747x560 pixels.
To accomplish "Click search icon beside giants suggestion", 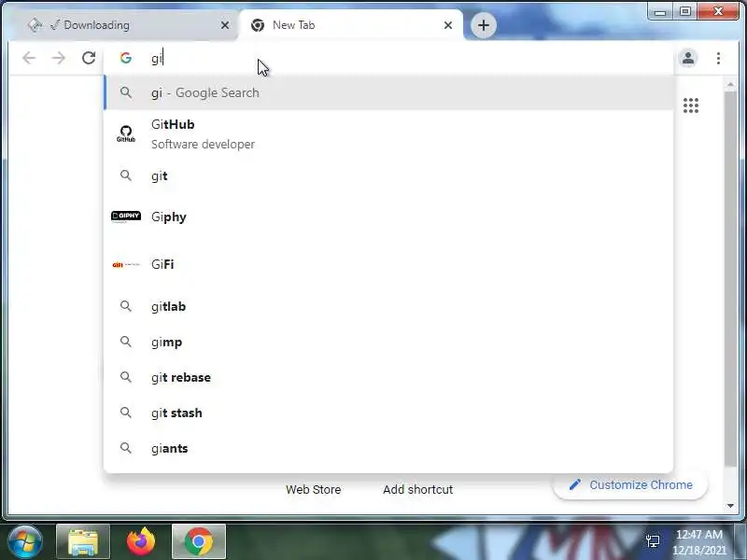I will click(126, 448).
